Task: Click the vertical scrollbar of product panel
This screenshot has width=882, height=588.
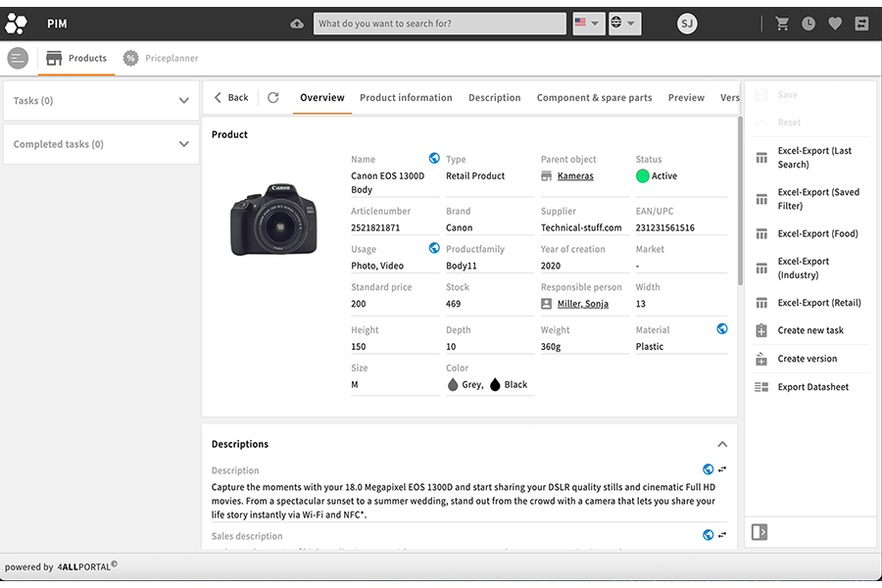Action: pyautogui.click(x=740, y=201)
